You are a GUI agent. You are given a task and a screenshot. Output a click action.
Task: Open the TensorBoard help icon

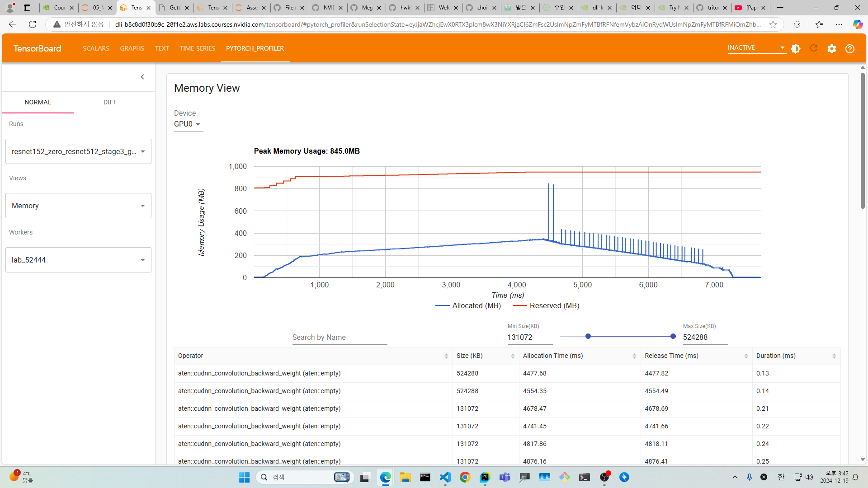(850, 49)
